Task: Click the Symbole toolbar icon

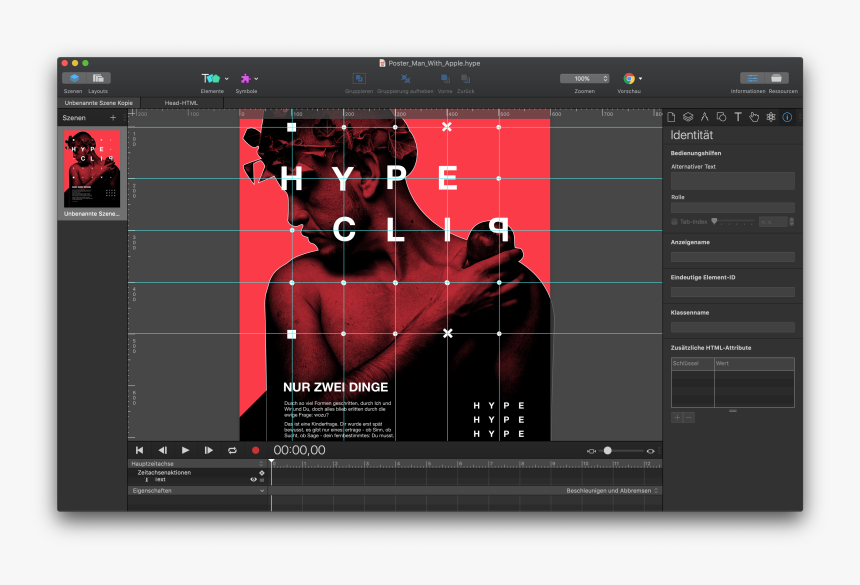Action: pyautogui.click(x=246, y=78)
